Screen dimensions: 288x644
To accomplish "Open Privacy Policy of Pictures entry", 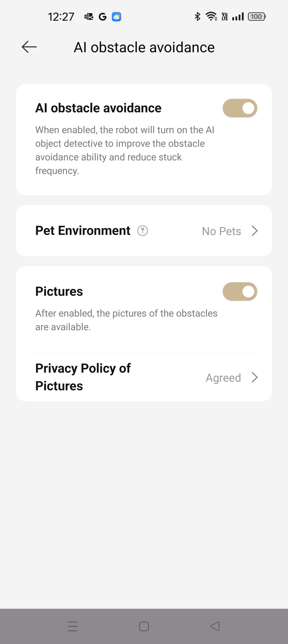I will click(x=83, y=377).
